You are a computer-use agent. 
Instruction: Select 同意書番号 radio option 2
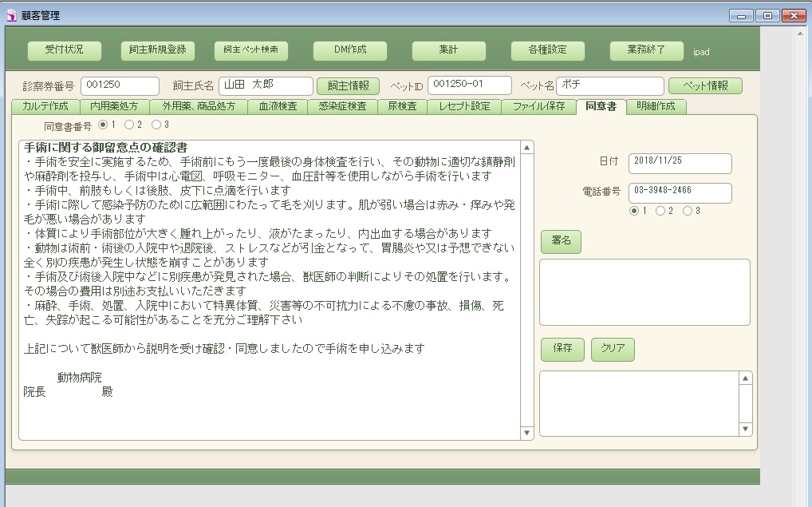(x=129, y=125)
